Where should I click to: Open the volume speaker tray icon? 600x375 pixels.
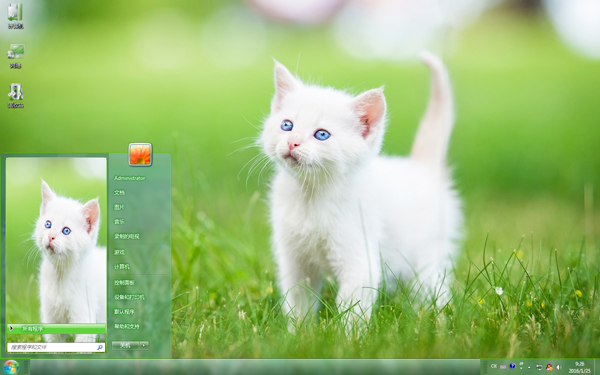pos(559,367)
